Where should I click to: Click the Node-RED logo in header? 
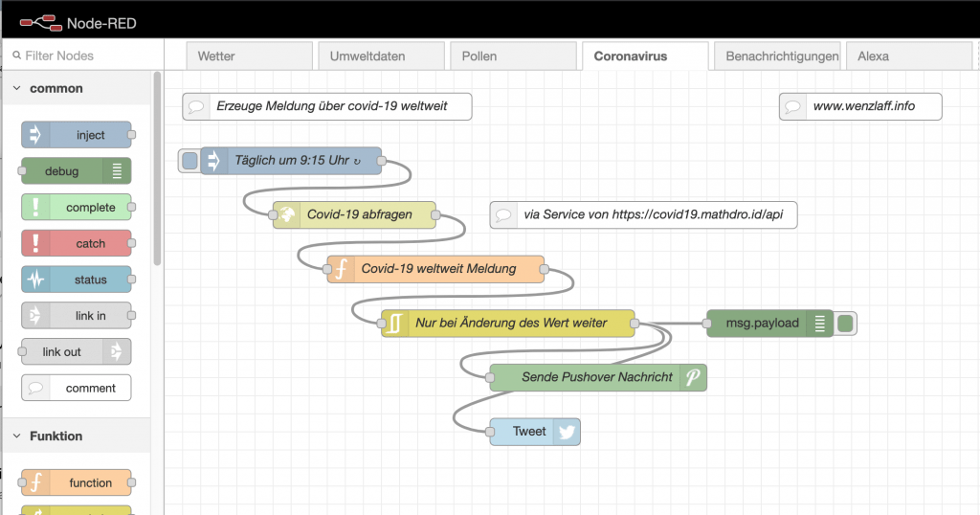(x=38, y=22)
